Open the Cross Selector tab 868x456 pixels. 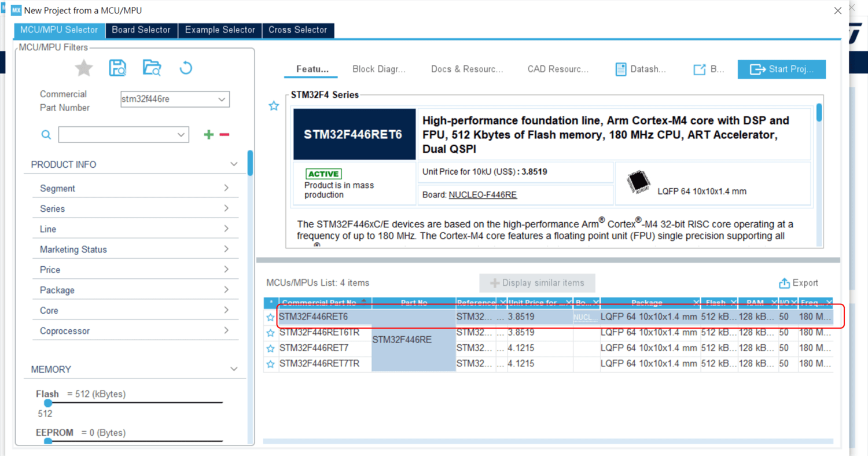tap(298, 30)
